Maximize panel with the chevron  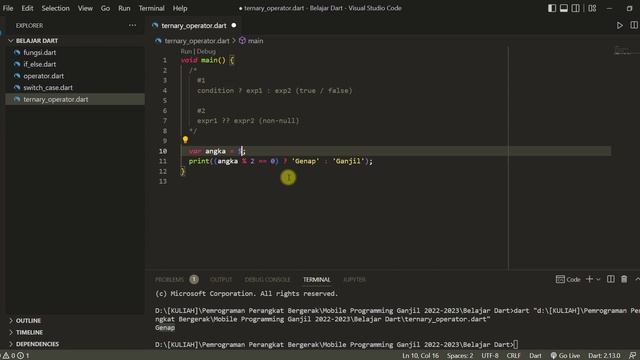(x=637, y=279)
